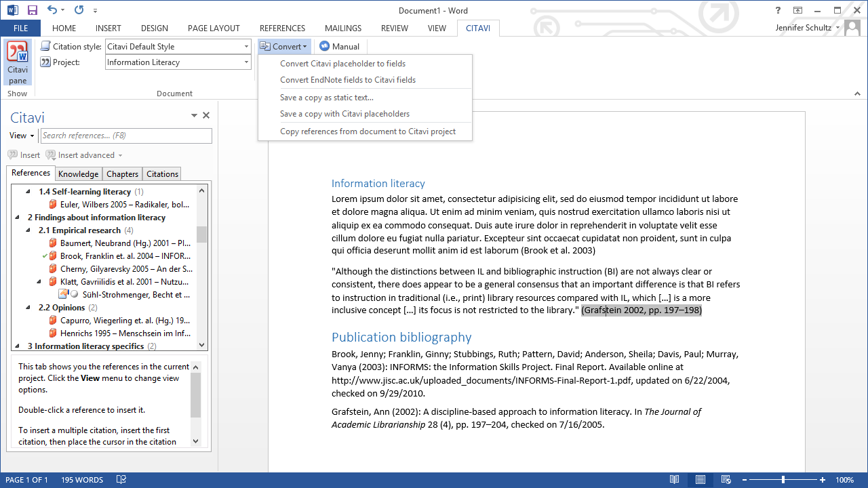Open the View menu in Citavi pane
868x488 pixels.
tap(22, 136)
